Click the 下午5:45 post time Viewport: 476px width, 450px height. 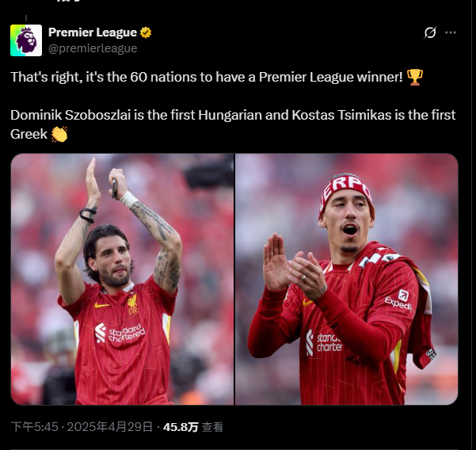pos(34,427)
